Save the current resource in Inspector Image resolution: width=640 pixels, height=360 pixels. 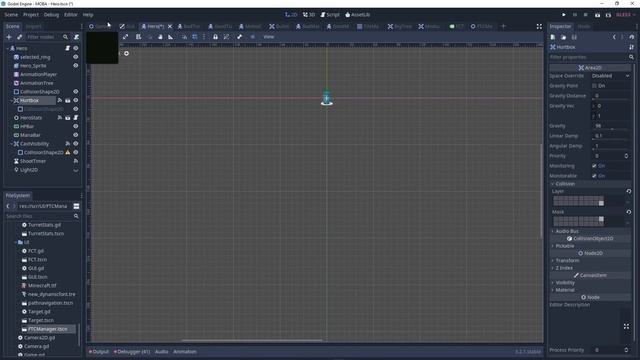(x=574, y=37)
